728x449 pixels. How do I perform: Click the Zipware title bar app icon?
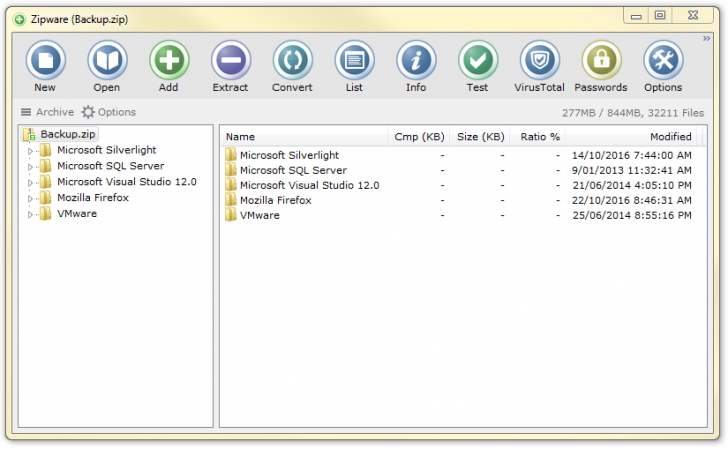click(20, 20)
